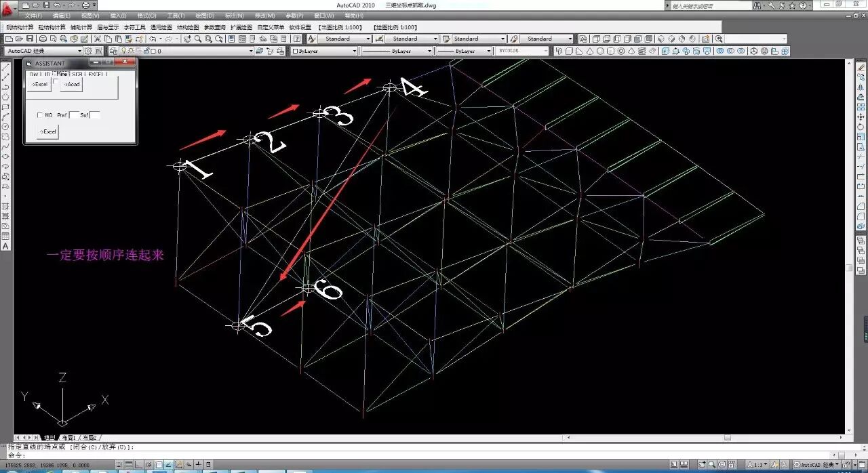
Task: Open Favorites star icon in InfoCenter
Action: coord(791,5)
